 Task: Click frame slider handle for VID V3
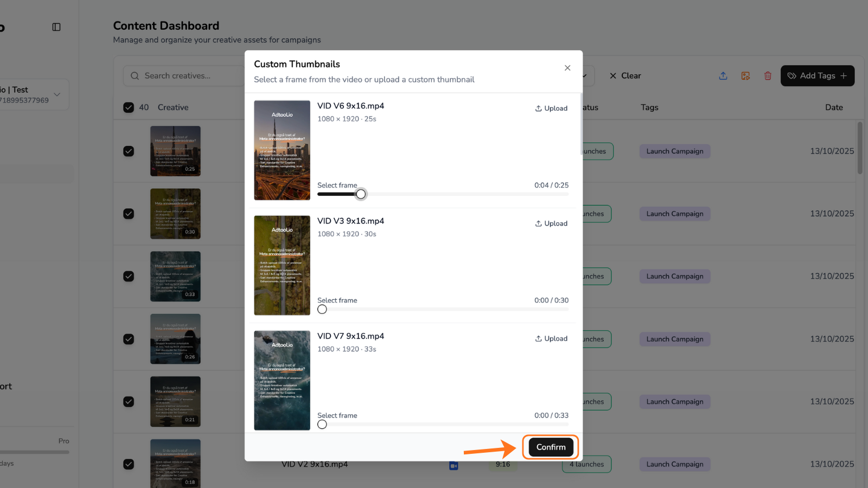[322, 309]
